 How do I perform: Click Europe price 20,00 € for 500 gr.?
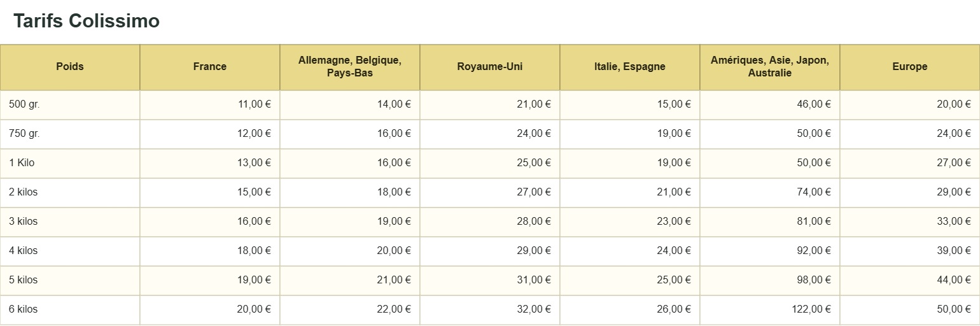[910, 104]
